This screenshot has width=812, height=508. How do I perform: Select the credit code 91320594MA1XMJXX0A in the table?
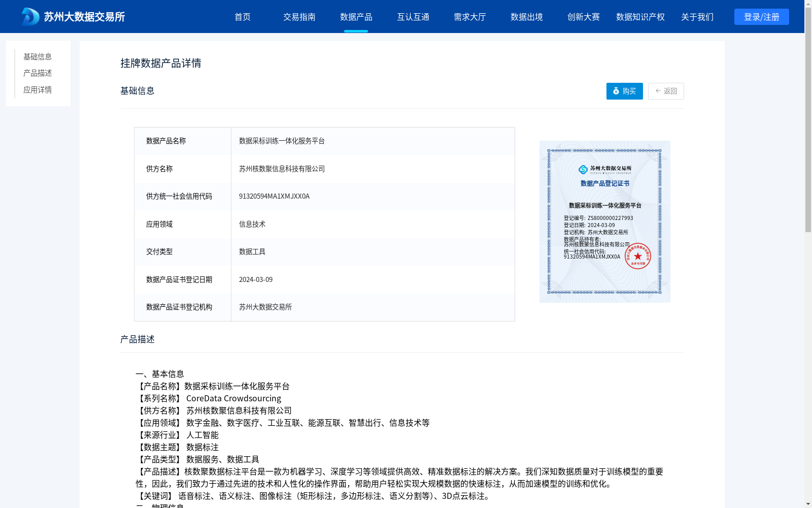[x=274, y=196]
